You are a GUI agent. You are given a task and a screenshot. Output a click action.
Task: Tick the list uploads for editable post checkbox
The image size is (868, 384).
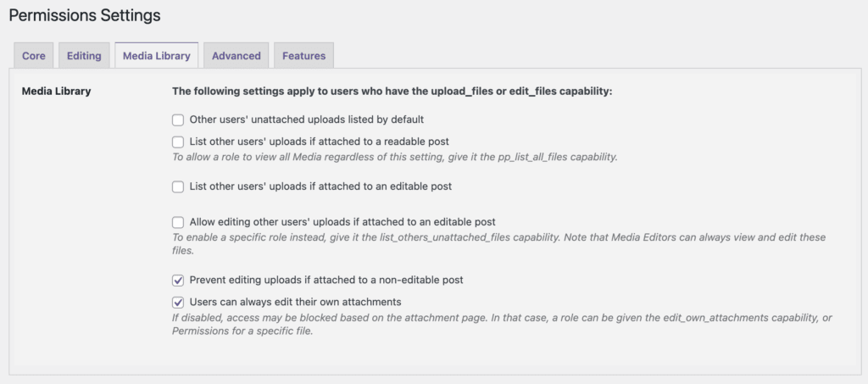pyautogui.click(x=178, y=186)
